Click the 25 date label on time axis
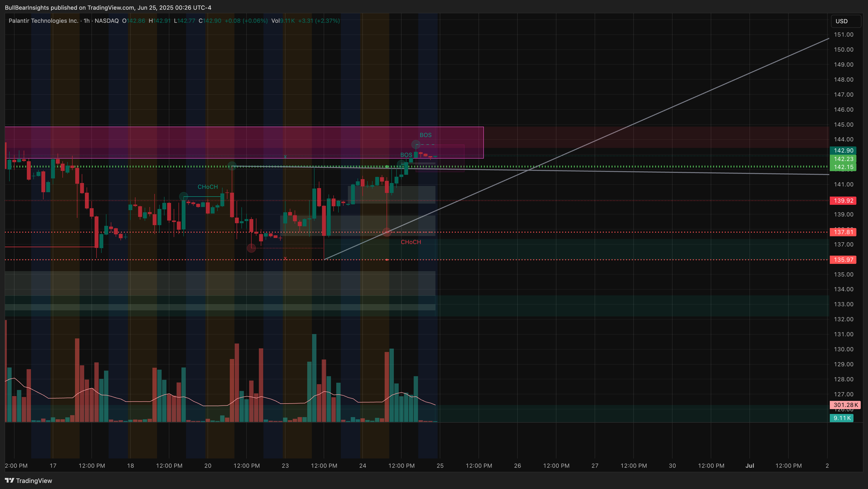 440,466
